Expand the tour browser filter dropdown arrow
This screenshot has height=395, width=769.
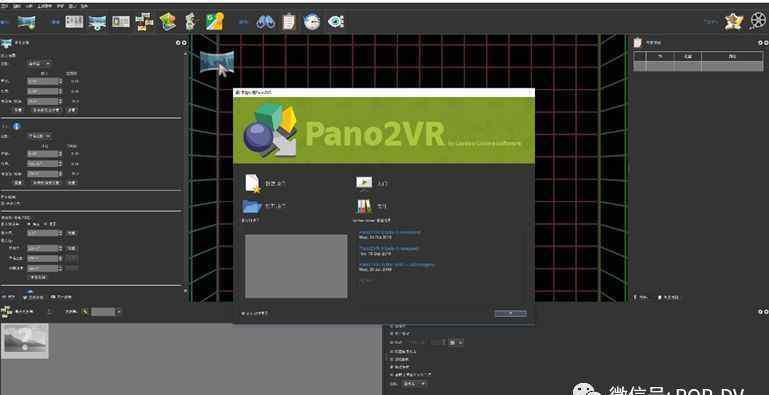click(118, 312)
